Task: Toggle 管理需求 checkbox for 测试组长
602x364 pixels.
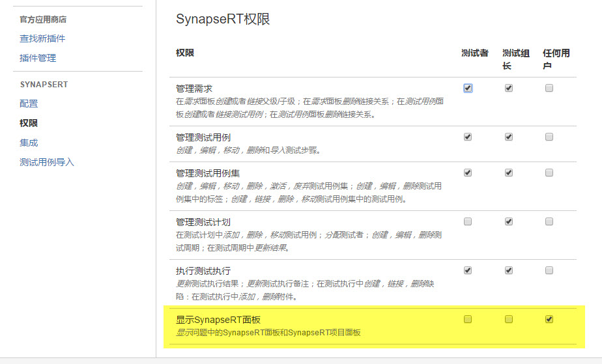Action: [x=509, y=88]
